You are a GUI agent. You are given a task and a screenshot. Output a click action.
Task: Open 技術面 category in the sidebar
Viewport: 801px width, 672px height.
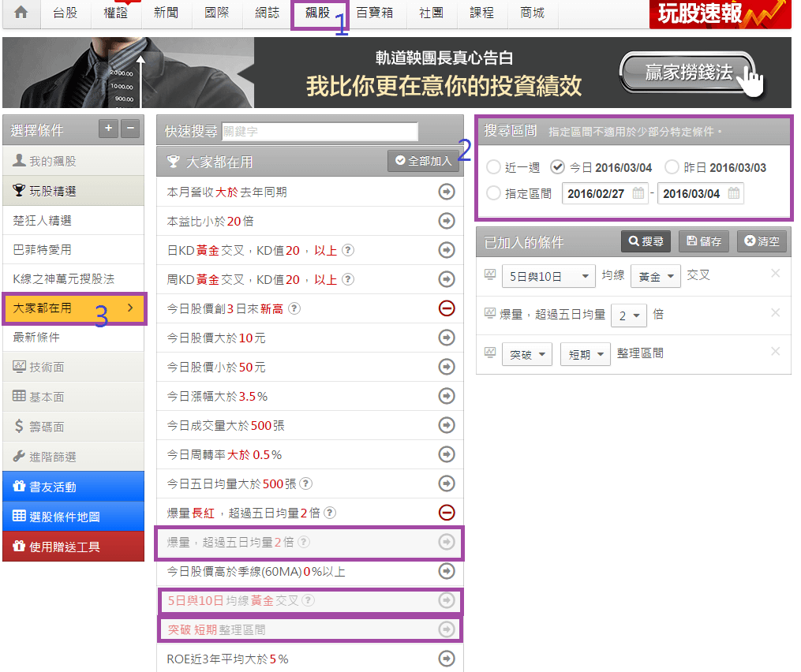point(73,367)
